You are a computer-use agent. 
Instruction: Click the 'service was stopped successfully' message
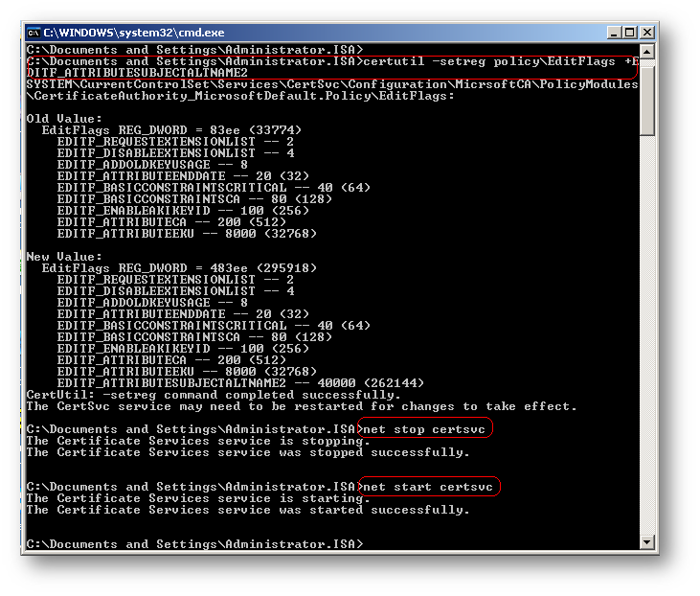(x=247, y=451)
